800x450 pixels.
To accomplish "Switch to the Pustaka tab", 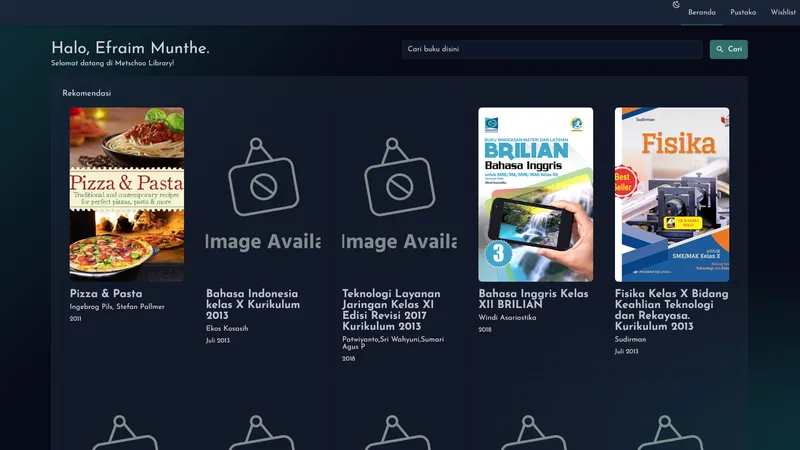I will (743, 12).
